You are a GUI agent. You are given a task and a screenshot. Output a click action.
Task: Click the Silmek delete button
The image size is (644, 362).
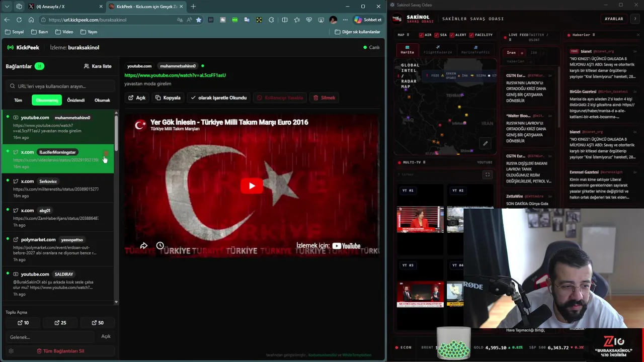[324, 98]
